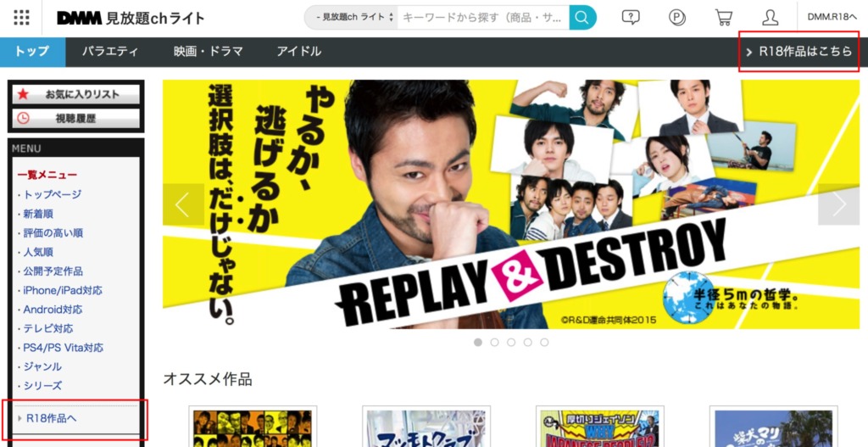Select the トップ tab
Screen dimensions: 868x447
(33, 52)
